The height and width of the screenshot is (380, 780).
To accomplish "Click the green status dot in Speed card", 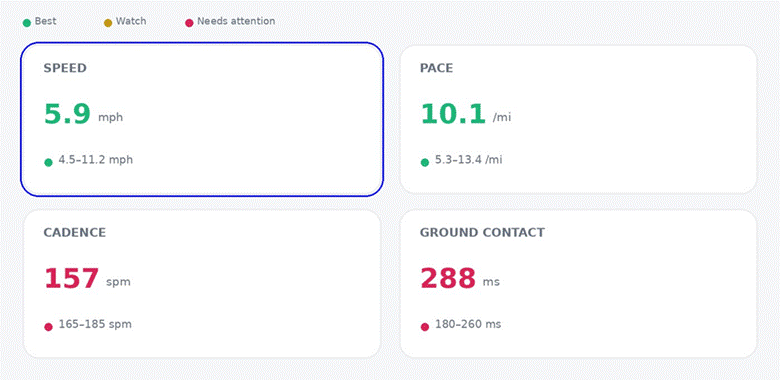I will click(x=48, y=162).
